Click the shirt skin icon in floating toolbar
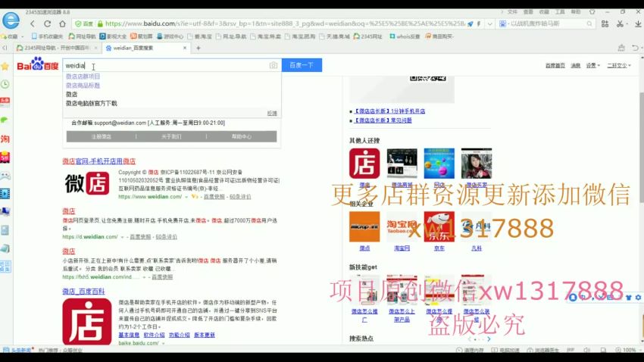The image size is (644, 362). 628,297
